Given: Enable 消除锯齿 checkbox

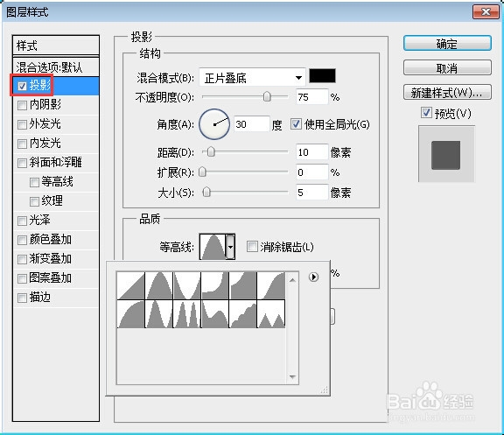Looking at the screenshot, I should click(252, 247).
